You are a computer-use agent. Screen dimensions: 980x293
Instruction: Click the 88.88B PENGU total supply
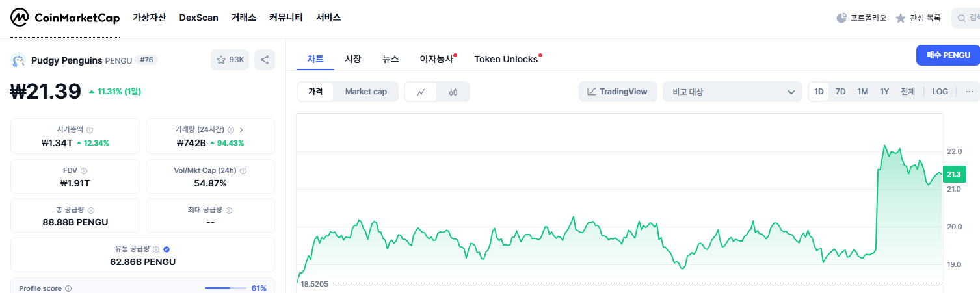click(75, 222)
